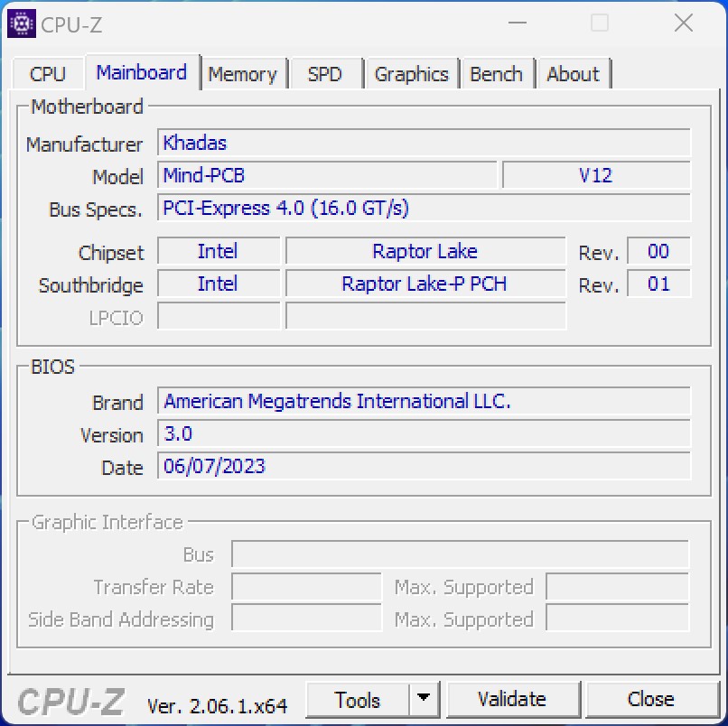Click the Close button at bottom

(x=651, y=699)
